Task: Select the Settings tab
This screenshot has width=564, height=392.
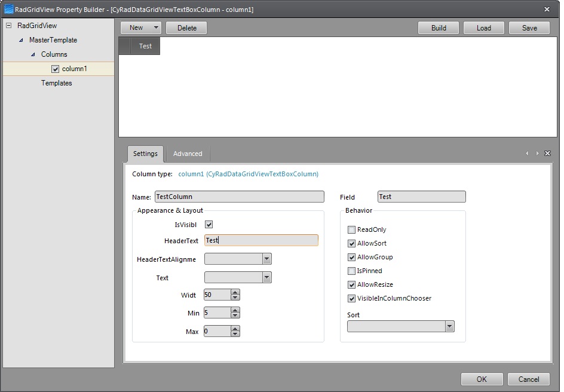Action: [145, 154]
